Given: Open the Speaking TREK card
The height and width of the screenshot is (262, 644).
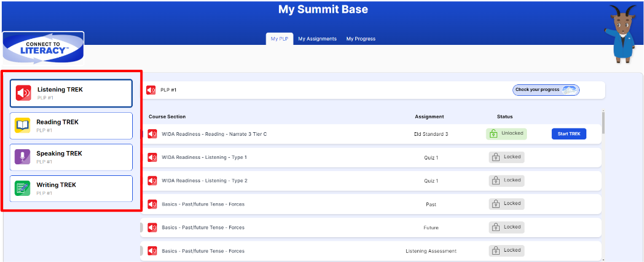Looking at the screenshot, I should click(x=71, y=157).
